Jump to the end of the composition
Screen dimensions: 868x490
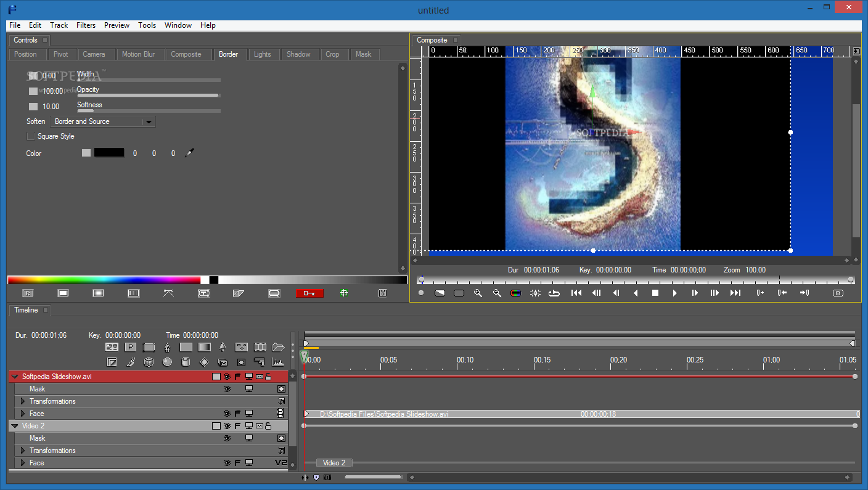735,293
